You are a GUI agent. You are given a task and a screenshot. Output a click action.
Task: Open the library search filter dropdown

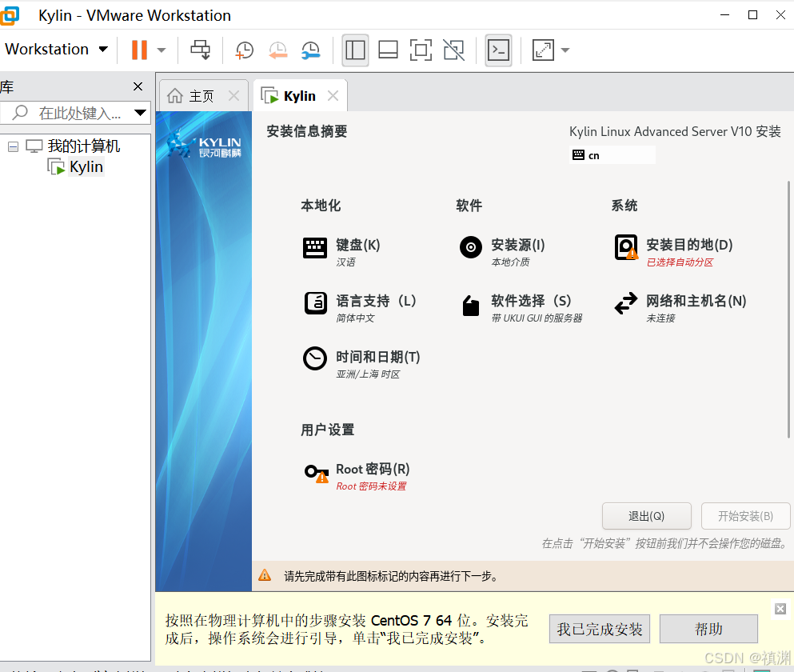140,113
